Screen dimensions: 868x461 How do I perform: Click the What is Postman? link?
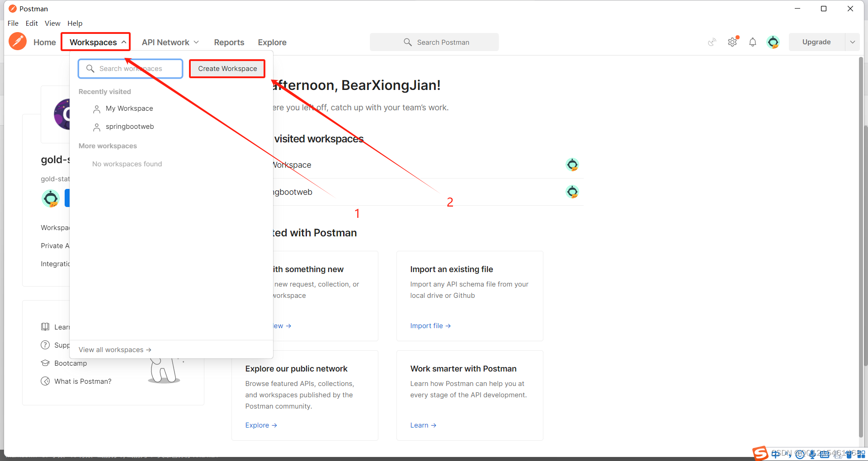coord(83,381)
